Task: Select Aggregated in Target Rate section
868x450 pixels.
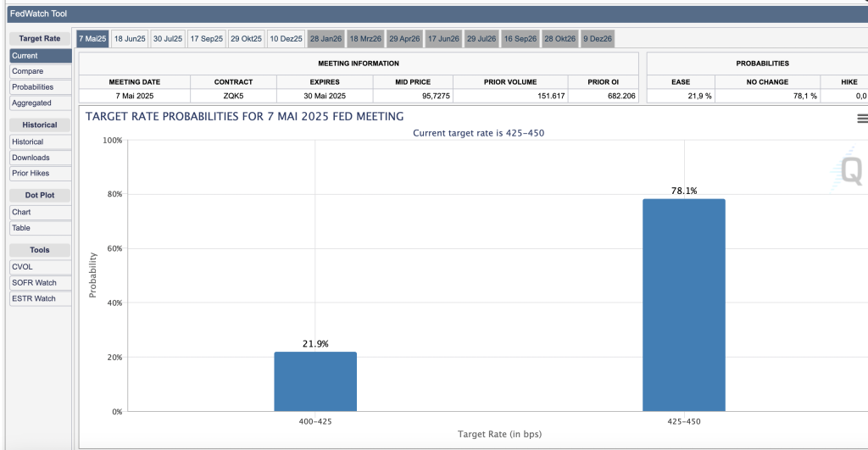Action: tap(40, 103)
